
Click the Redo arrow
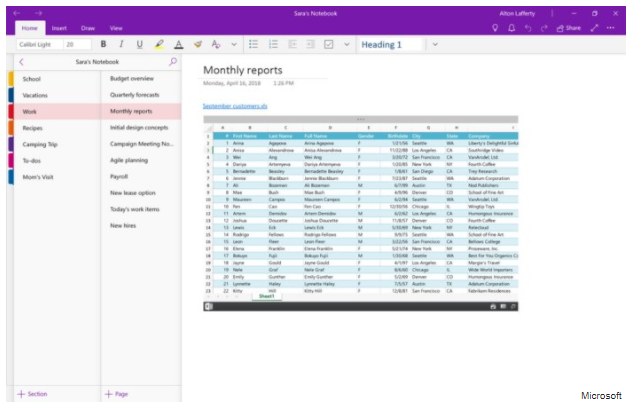coord(544,28)
